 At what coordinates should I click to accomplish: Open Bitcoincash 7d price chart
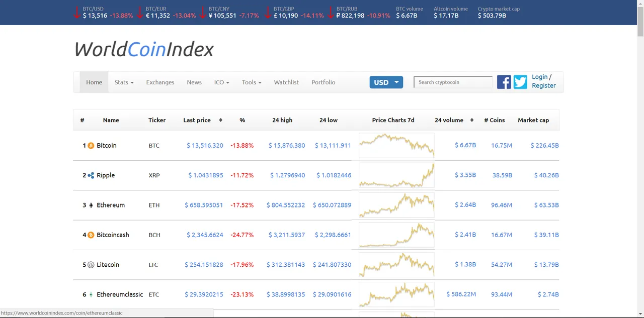(x=396, y=235)
